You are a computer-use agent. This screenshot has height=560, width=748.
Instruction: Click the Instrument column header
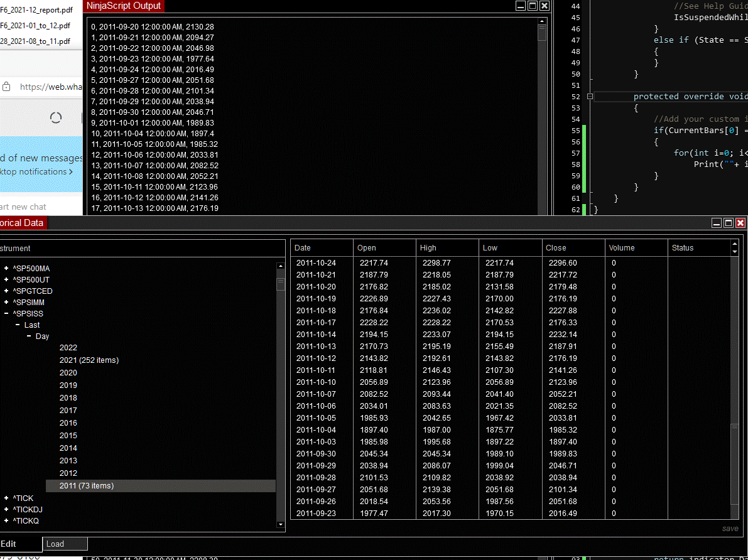(142, 249)
